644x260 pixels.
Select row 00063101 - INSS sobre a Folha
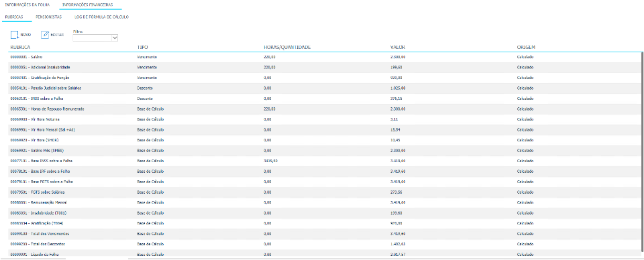tap(325, 99)
